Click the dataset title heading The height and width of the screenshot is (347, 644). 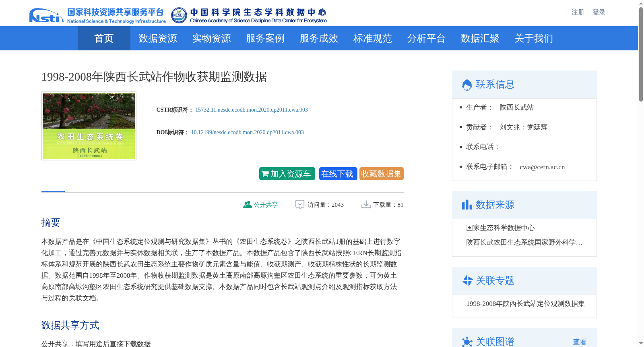click(154, 77)
